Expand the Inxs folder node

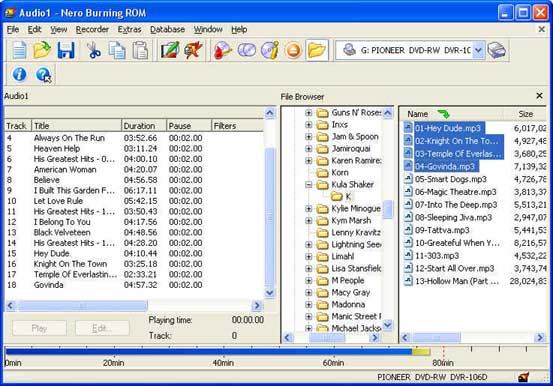(x=309, y=125)
